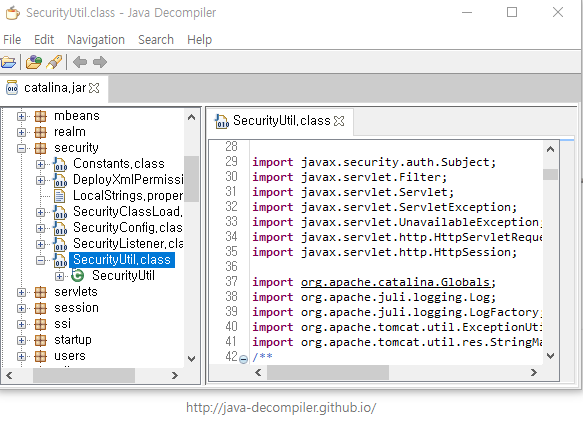Click the realm package icon

[x=41, y=132]
